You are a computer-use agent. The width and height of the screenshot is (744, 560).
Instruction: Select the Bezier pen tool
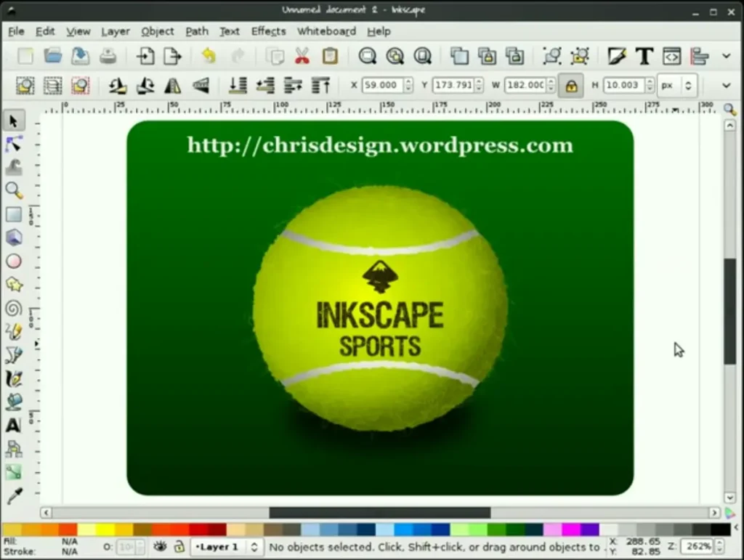13,354
